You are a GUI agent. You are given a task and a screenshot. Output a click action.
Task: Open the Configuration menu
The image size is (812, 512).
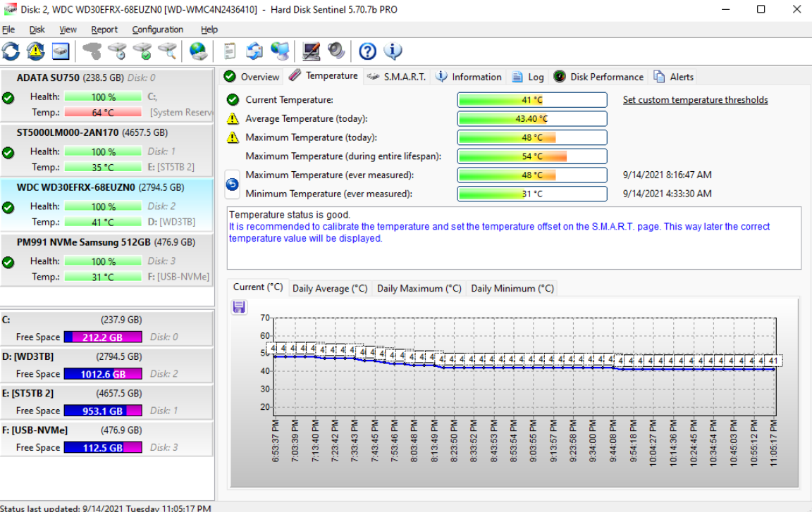click(157, 30)
